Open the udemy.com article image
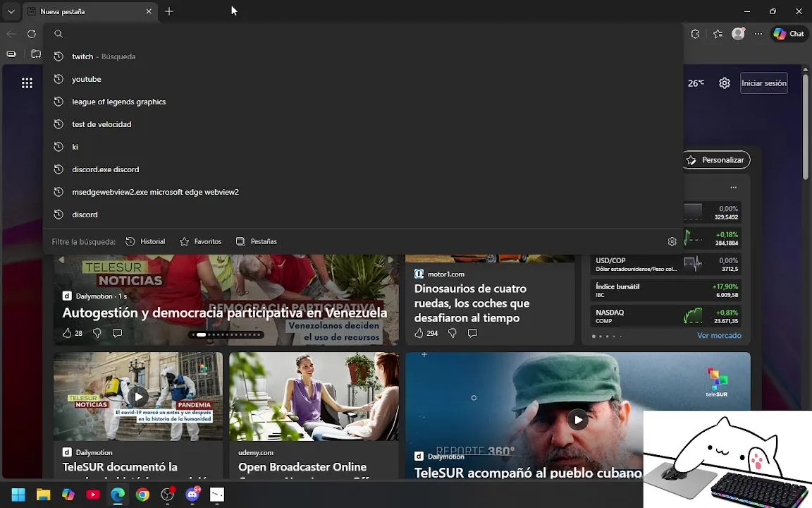 (x=314, y=397)
